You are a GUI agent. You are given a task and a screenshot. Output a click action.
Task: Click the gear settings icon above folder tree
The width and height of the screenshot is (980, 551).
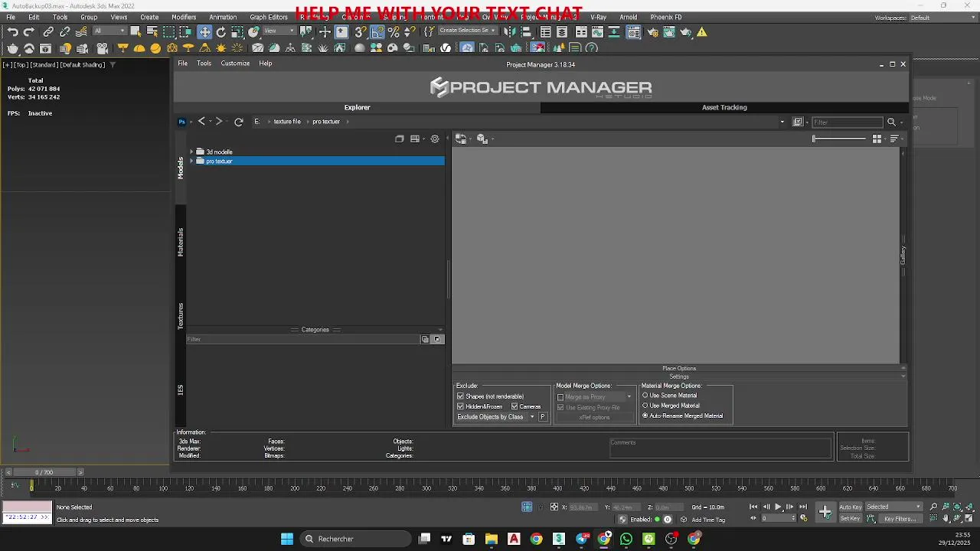pyautogui.click(x=435, y=139)
